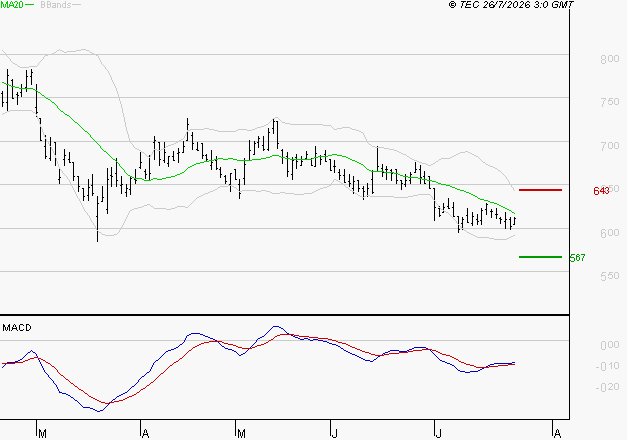The width and height of the screenshot is (627, 440).
Task: Click the TEC copyright timestamp text
Action: coord(511,5)
